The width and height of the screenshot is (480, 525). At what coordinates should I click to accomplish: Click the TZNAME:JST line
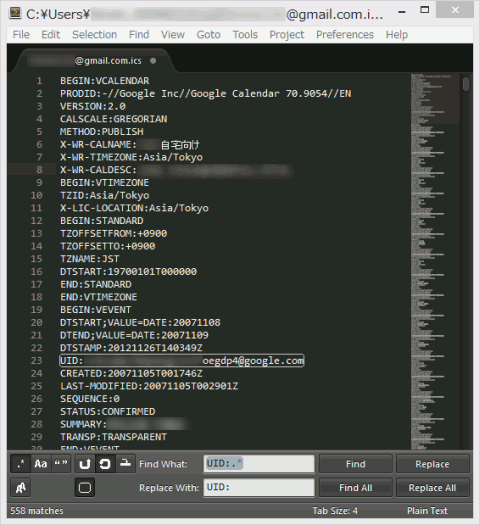point(90,259)
